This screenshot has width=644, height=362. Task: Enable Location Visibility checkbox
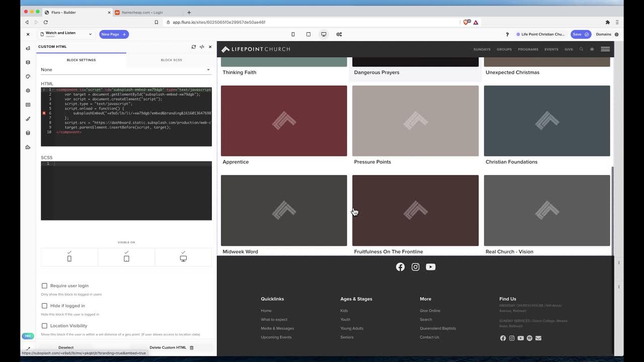[44, 326]
